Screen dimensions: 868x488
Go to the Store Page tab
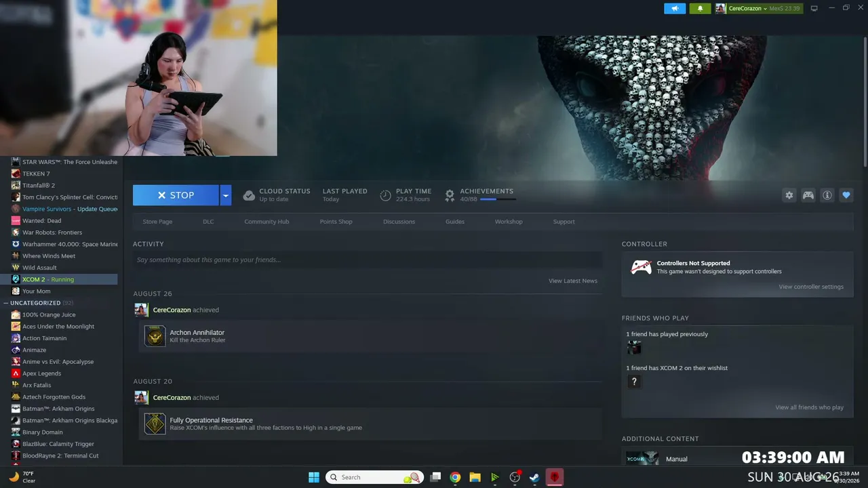157,222
